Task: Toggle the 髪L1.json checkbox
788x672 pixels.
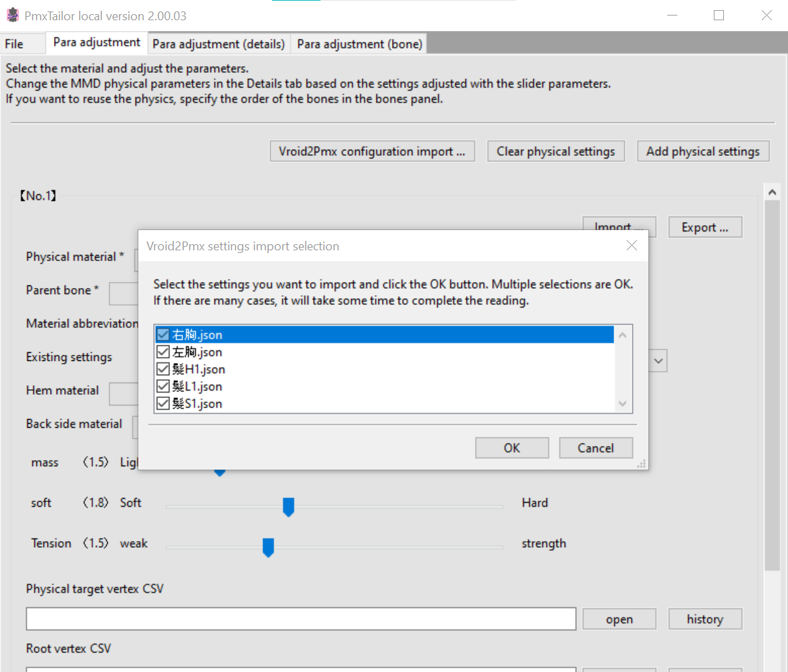Action: 163,386
